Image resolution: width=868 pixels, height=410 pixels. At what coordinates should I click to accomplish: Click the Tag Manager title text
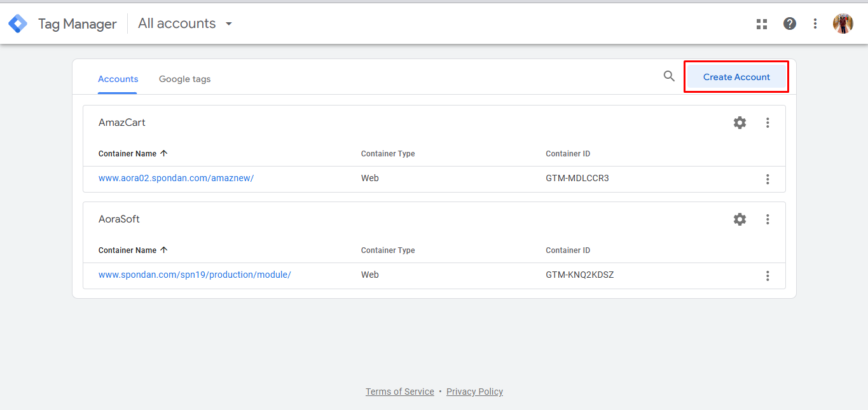[x=78, y=24]
